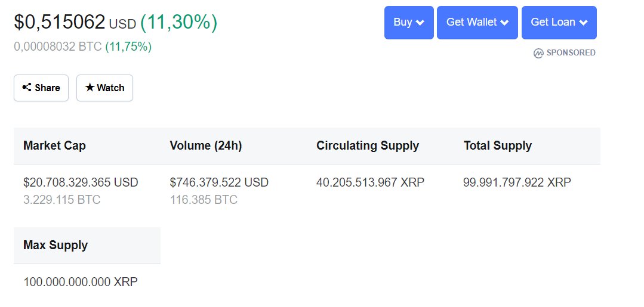Image resolution: width=644 pixels, height=307 pixels.
Task: Click the share icon in Share button
Action: [27, 88]
